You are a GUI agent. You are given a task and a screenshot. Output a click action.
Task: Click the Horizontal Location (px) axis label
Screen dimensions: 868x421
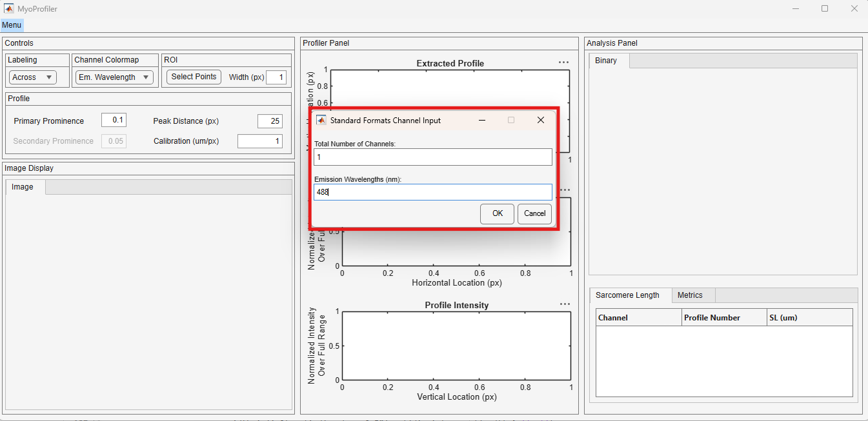tap(457, 282)
